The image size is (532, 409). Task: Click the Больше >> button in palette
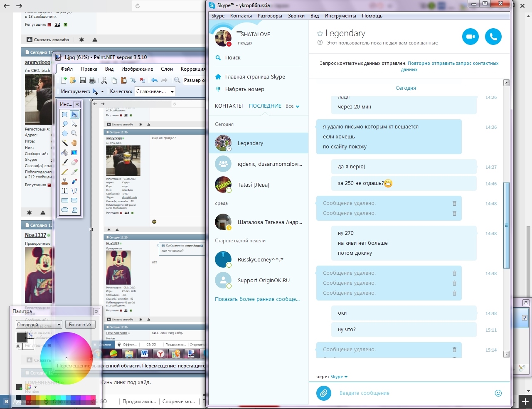[x=80, y=325]
